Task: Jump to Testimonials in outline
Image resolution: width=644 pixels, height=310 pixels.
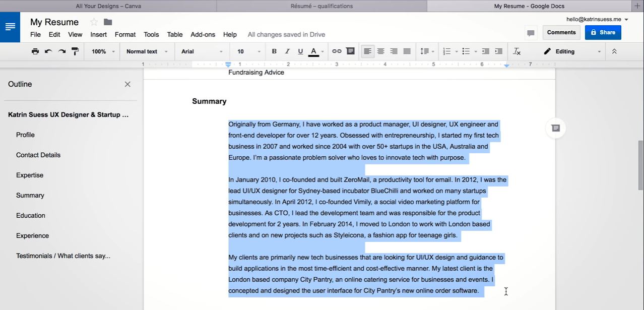Action: (63, 256)
